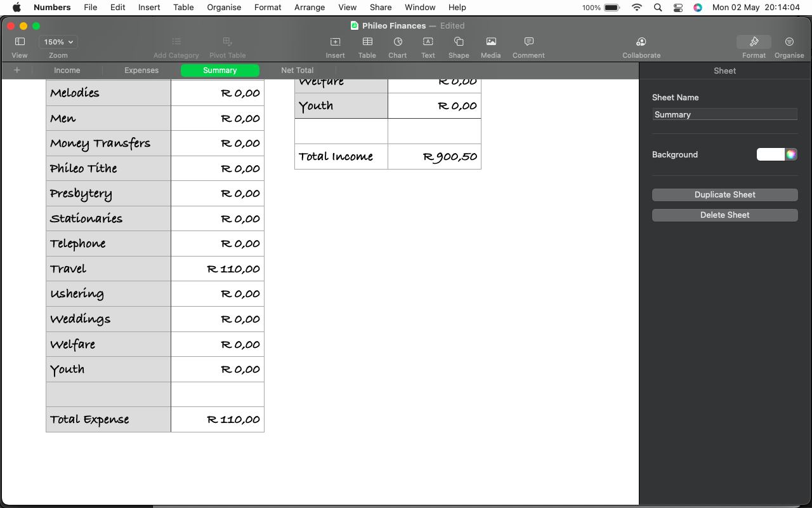Open the 150% zoom dropdown
Screen dimensions: 812x508
[58, 42]
